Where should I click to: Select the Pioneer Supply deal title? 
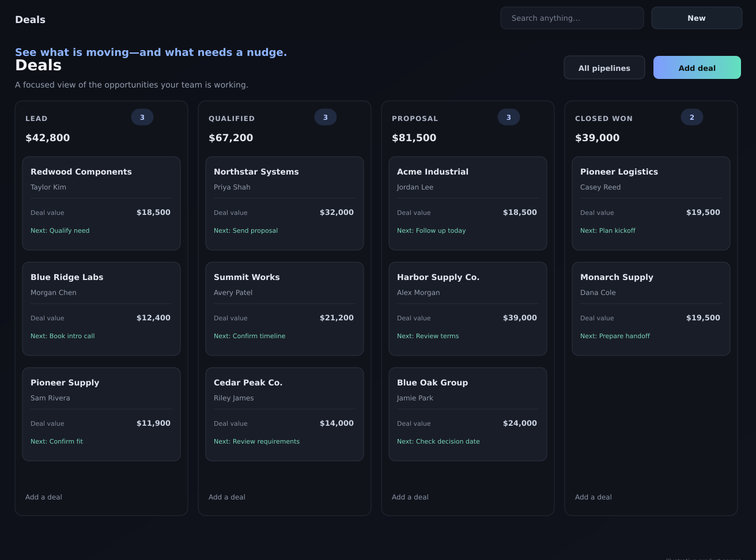tap(65, 383)
